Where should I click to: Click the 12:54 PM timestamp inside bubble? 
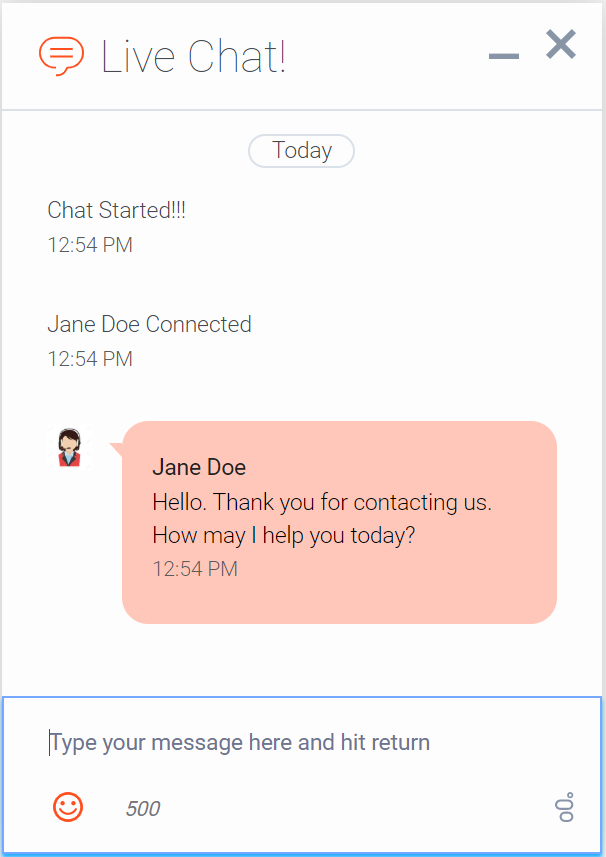[195, 569]
